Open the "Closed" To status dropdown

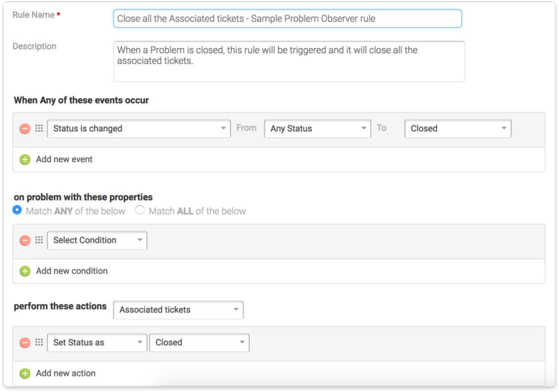pyautogui.click(x=457, y=128)
